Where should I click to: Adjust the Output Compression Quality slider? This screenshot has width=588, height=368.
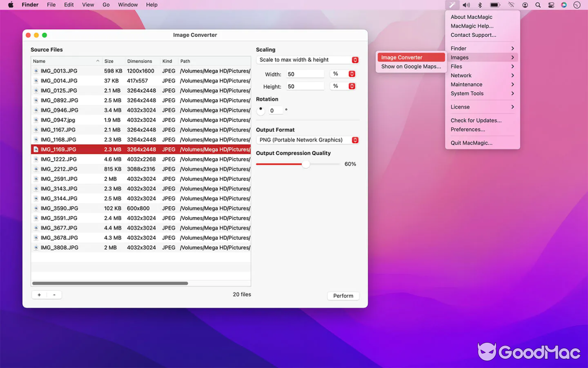[x=307, y=164]
